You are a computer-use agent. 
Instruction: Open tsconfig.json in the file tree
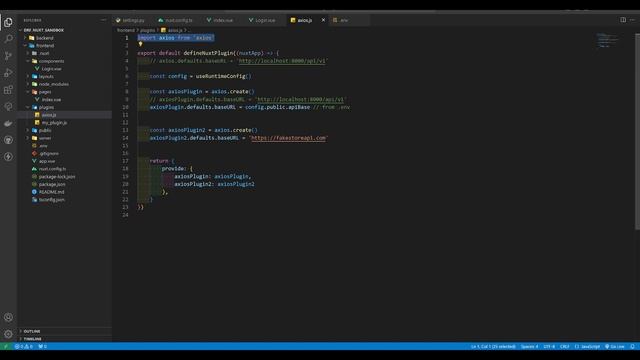tap(51, 200)
